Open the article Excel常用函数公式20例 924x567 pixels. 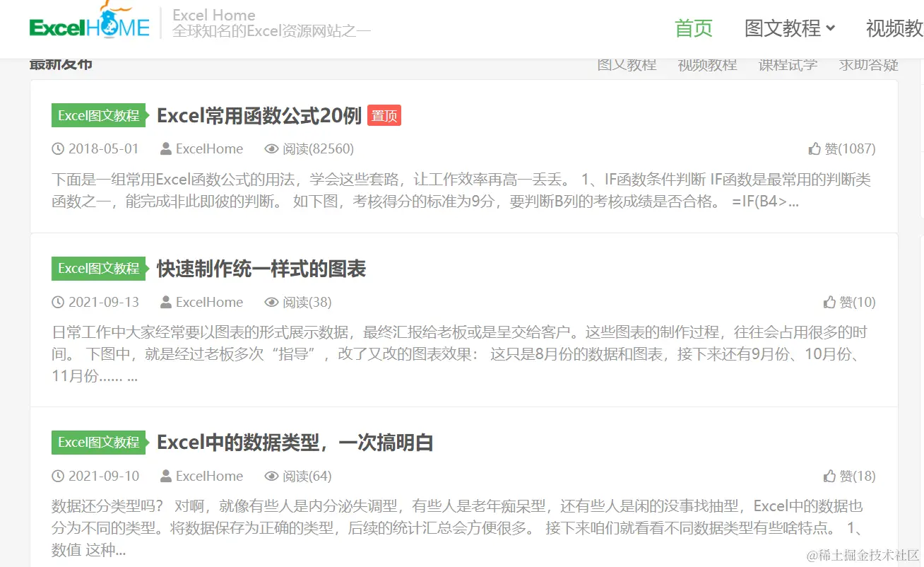point(259,115)
